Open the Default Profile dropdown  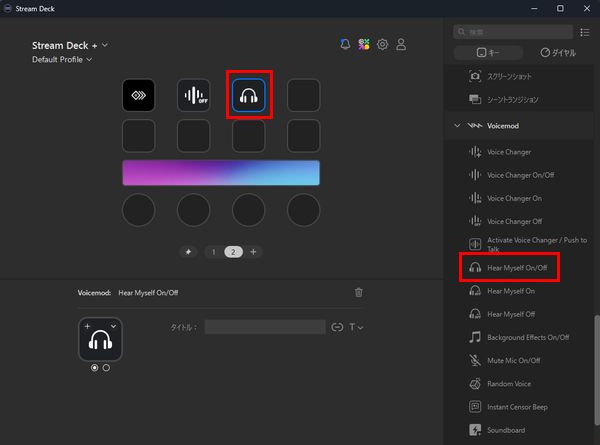62,60
